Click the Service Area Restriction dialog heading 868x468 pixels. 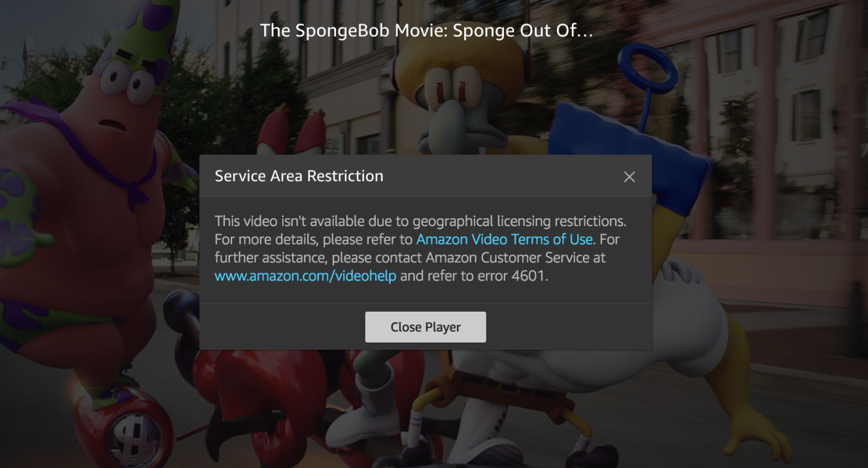click(x=299, y=176)
